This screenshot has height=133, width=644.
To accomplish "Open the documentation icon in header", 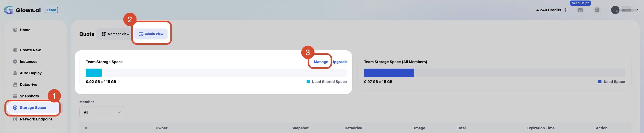I will 597,10.
